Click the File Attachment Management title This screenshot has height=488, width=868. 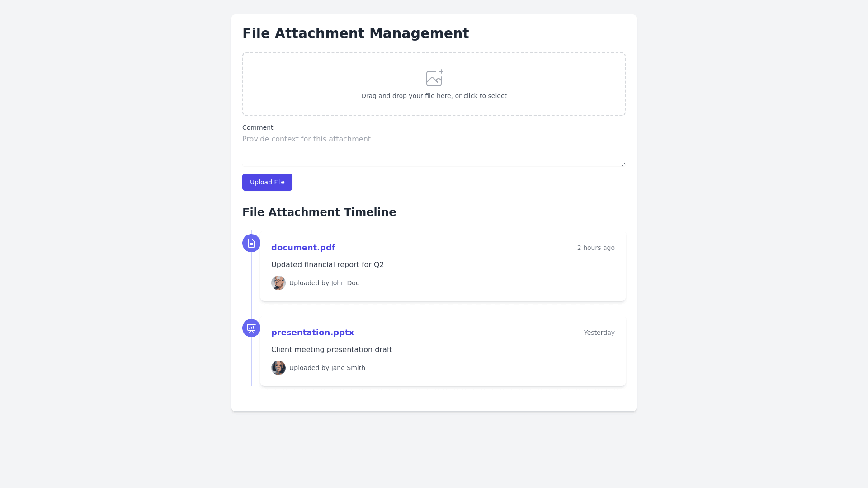coord(355,33)
